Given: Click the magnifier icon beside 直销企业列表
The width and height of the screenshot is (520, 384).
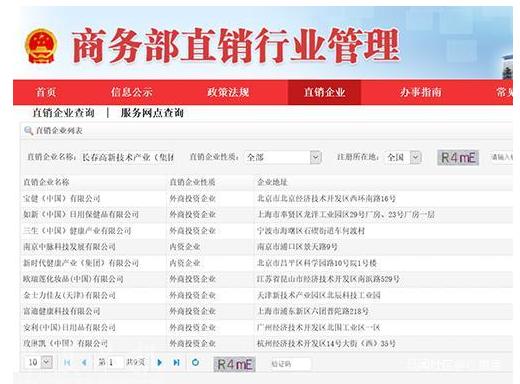Looking at the screenshot, I should point(28,131).
